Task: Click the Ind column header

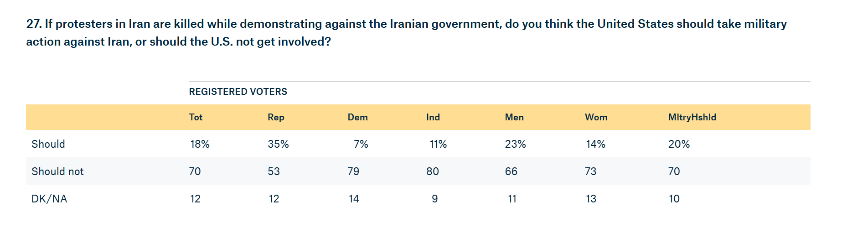Action: (x=433, y=117)
